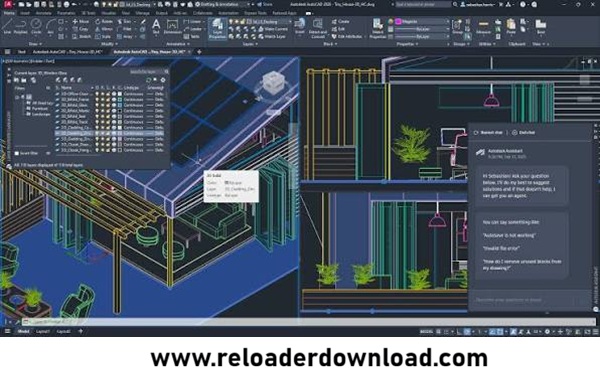This screenshot has height=377, width=600.
Task: Click the ViewCube in the left viewport
Action: pyautogui.click(x=274, y=82)
